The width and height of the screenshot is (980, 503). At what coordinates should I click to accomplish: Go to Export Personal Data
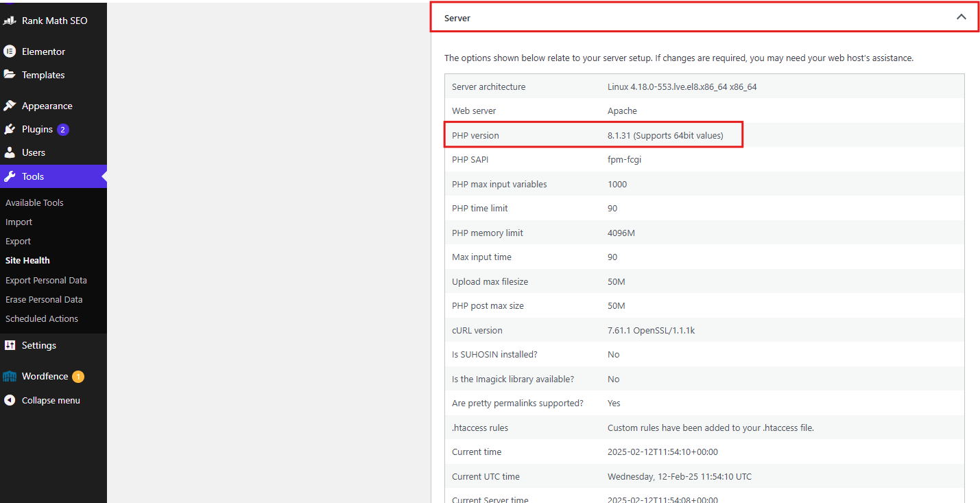[46, 280]
